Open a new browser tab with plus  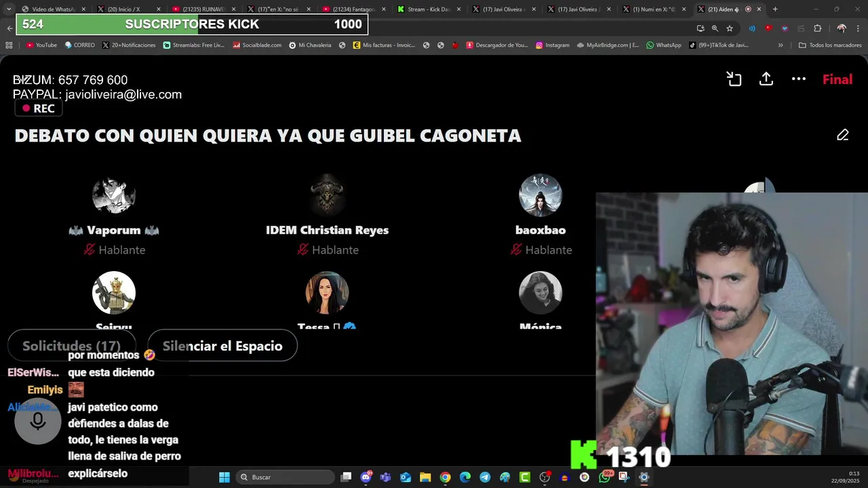(x=775, y=9)
